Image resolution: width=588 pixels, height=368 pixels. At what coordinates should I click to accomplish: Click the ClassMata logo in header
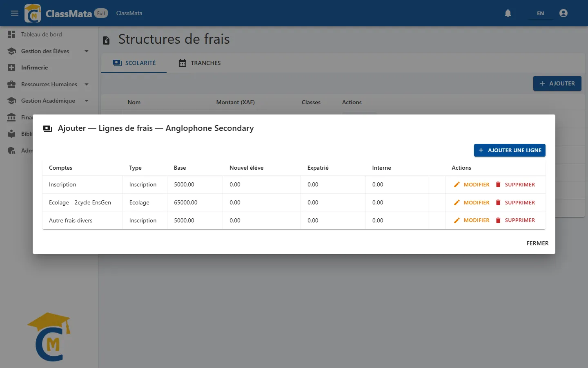point(33,13)
